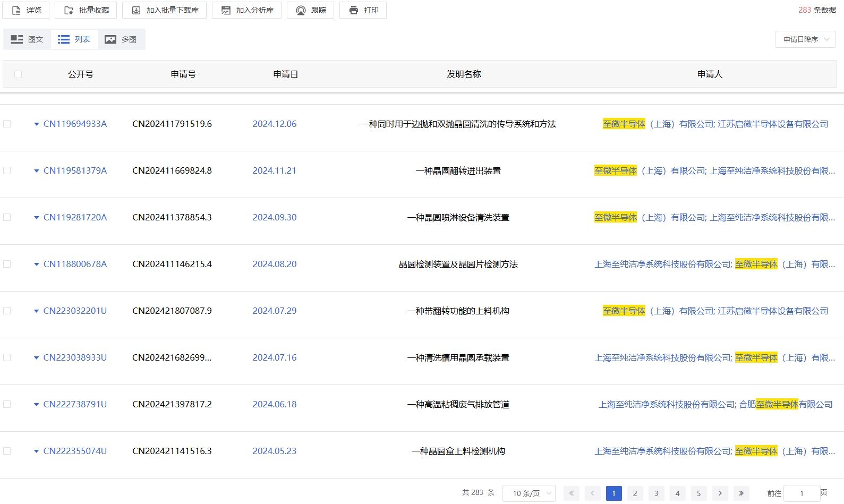Click the 详览 document icon
Viewport: 844px width, 504px height.
16,10
